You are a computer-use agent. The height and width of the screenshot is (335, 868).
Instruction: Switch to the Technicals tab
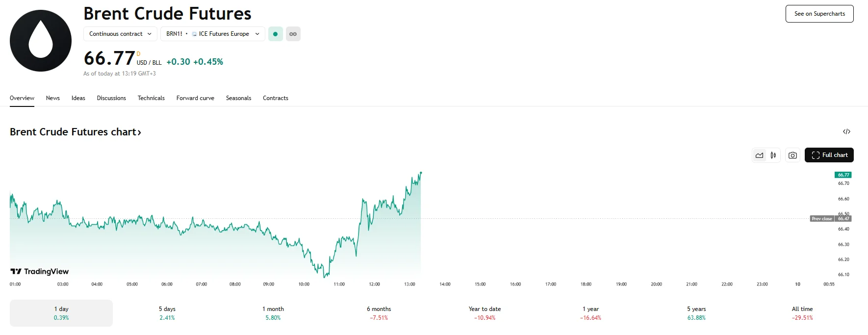[x=151, y=98]
